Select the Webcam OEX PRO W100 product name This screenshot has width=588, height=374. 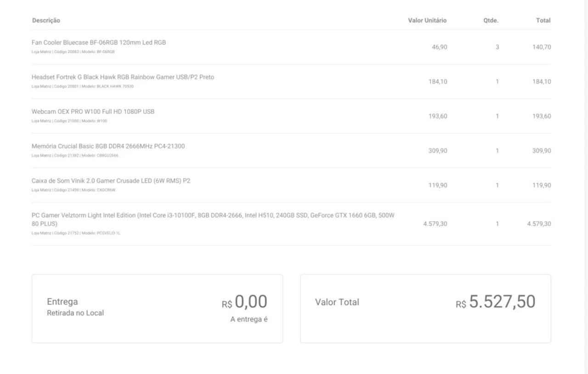(x=93, y=112)
